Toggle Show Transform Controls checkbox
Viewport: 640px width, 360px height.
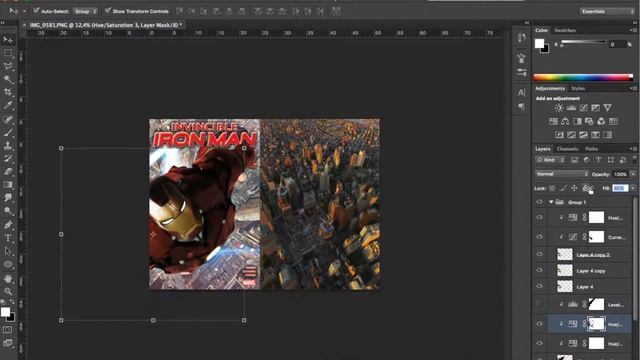pos(107,11)
